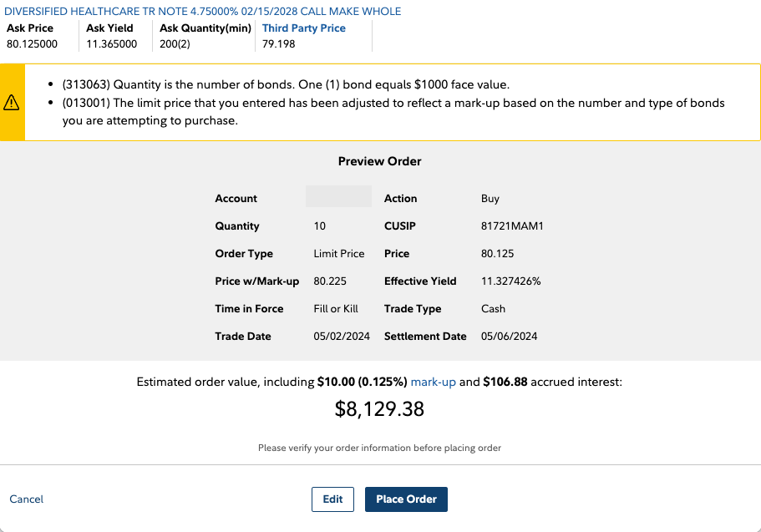The height and width of the screenshot is (532, 761).
Task: Click the Price w/Mark-up label
Action: pyautogui.click(x=256, y=281)
